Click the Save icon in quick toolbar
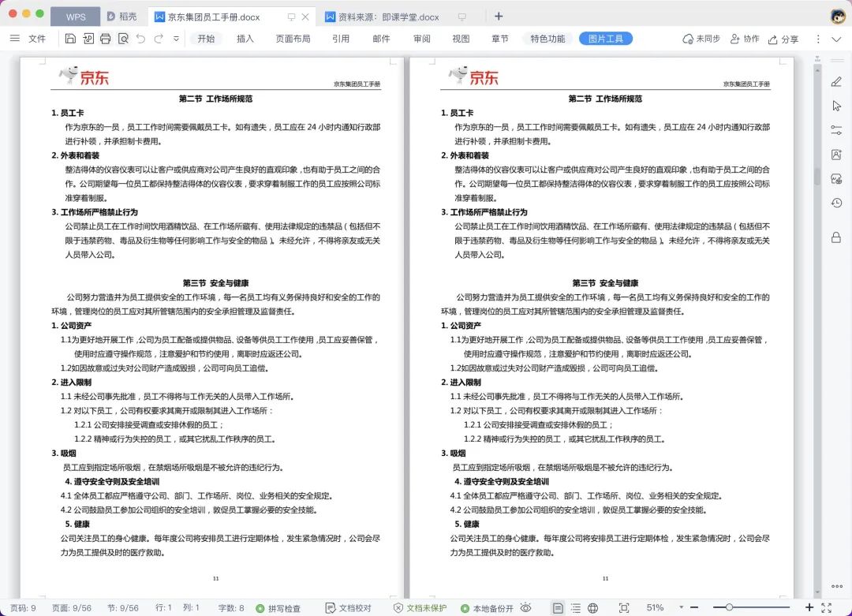The height and width of the screenshot is (616, 852). pos(70,39)
